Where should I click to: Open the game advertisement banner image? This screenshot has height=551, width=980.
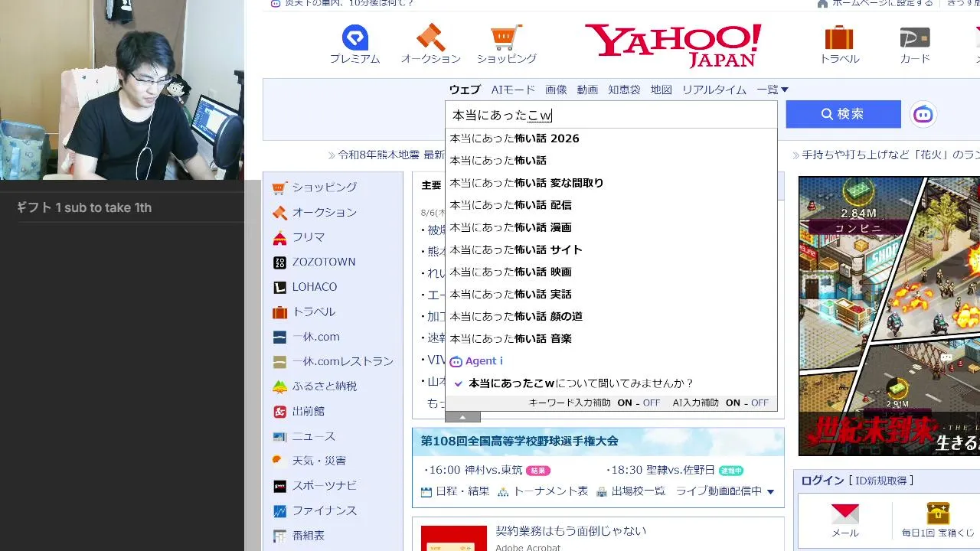coord(889,316)
